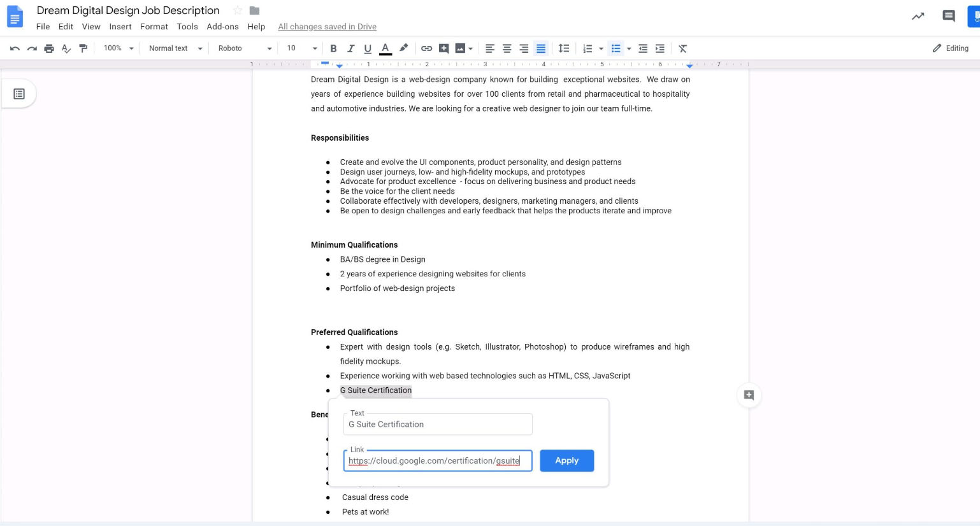Open the highlight color picker
Viewport: 980px width, 526px height.
(403, 48)
